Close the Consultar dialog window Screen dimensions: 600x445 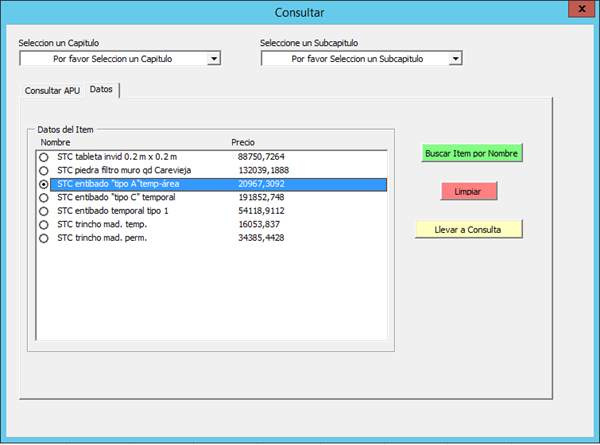[577, 12]
